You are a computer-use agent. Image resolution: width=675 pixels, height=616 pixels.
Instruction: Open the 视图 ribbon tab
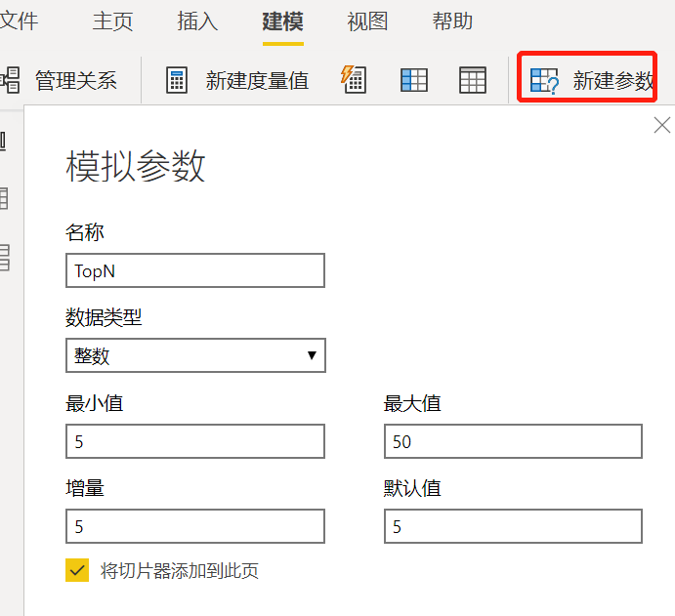367,21
